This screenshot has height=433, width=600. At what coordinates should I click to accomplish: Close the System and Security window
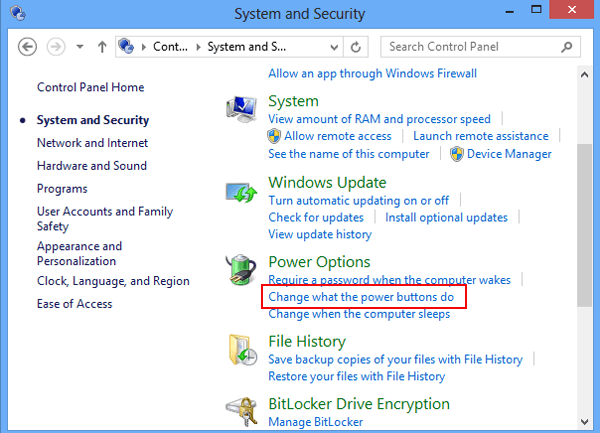pyautogui.click(x=572, y=10)
